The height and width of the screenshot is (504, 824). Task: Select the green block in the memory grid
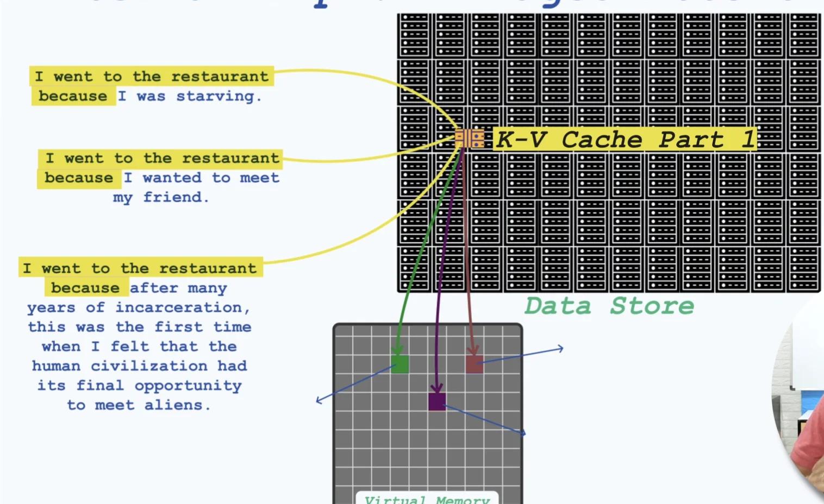400,364
